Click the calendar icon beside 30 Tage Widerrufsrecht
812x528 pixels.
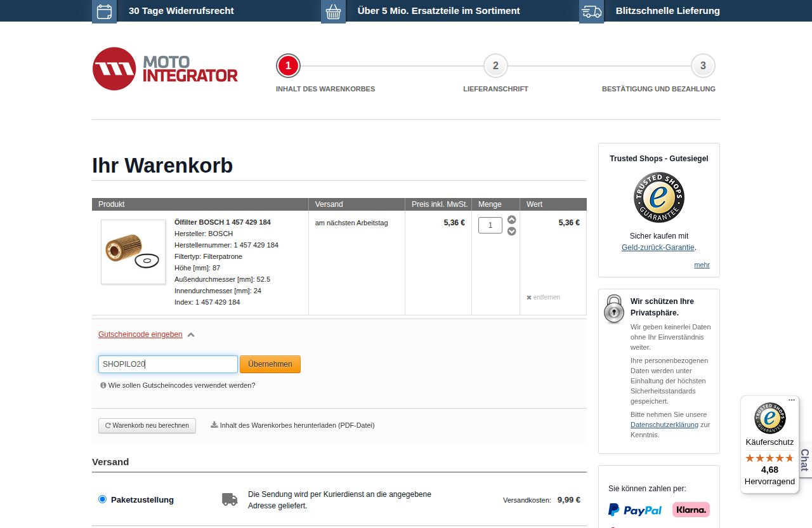[105, 11]
